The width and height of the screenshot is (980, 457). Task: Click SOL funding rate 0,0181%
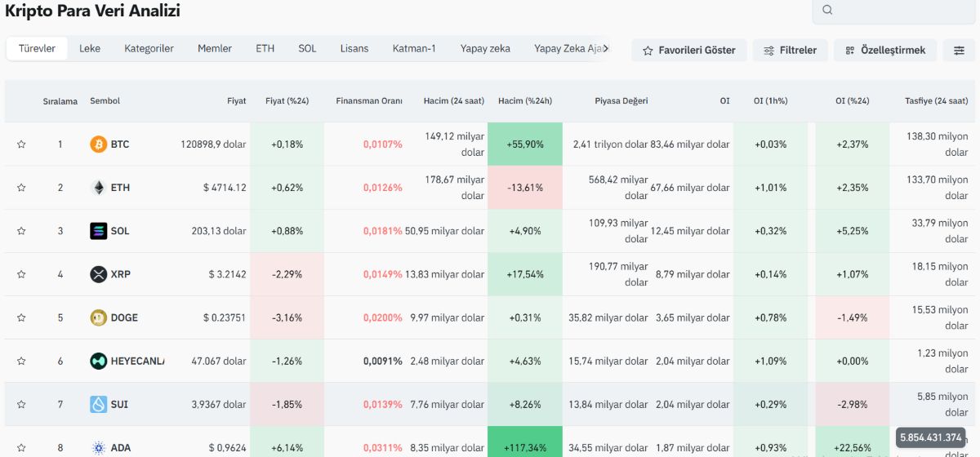tap(383, 231)
